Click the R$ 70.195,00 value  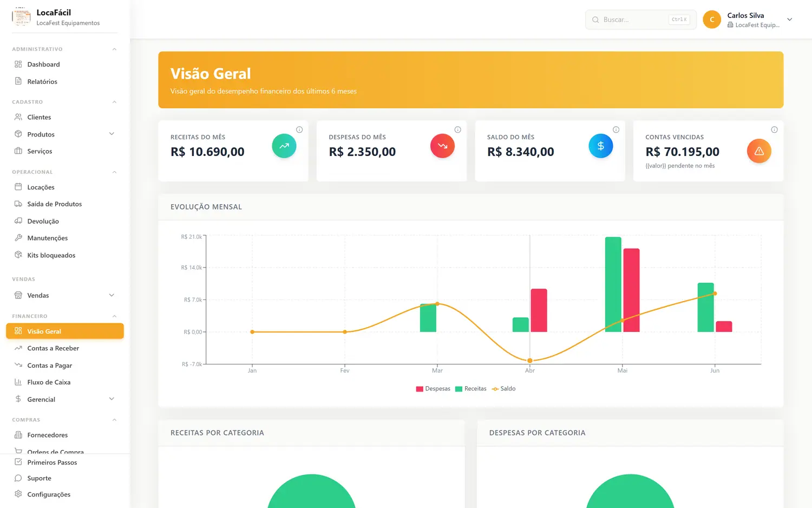[x=682, y=152]
